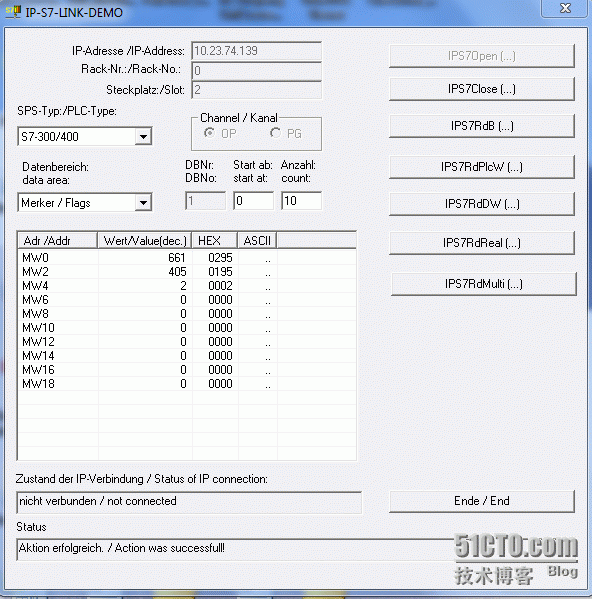Click the HEX value 0295 cell

click(216, 258)
